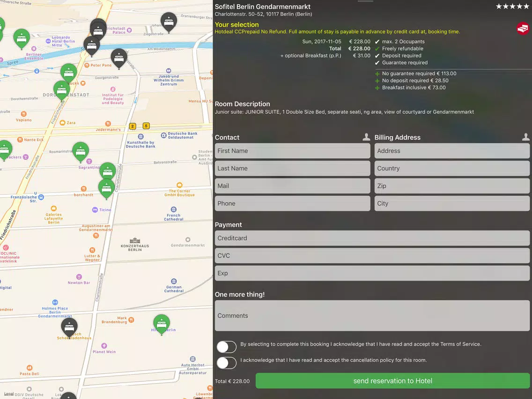Tap the Holmes Place Berlin icon
The image size is (532, 399).
pyautogui.click(x=55, y=303)
